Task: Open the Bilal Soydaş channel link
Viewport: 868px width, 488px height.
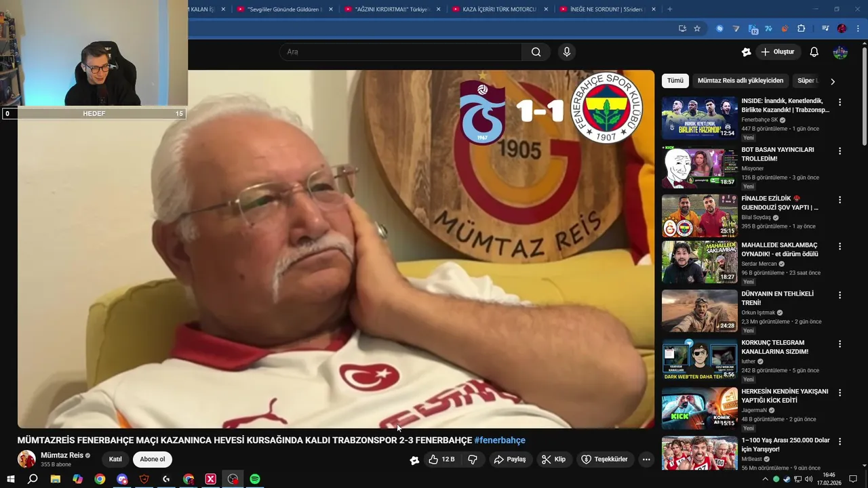Action: (x=756, y=218)
